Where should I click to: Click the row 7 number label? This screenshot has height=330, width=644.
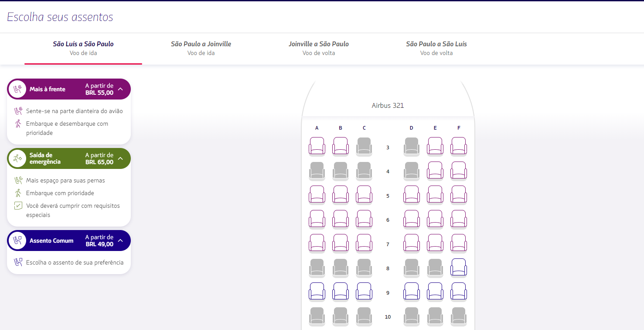point(388,244)
